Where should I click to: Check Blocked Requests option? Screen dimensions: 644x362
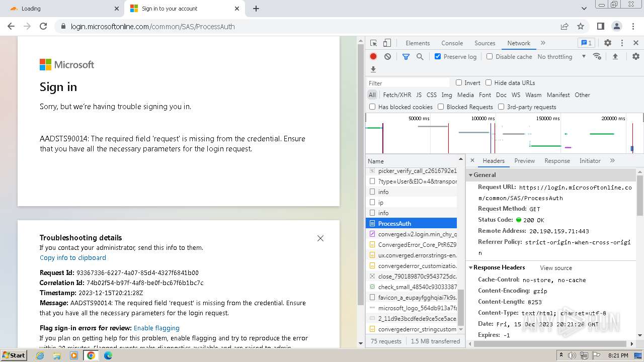(x=441, y=107)
